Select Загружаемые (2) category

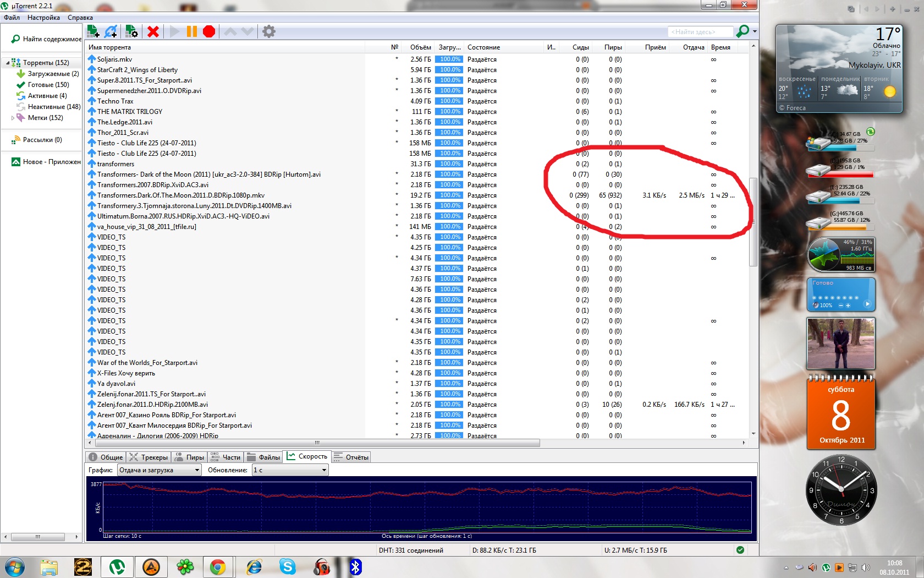48,74
